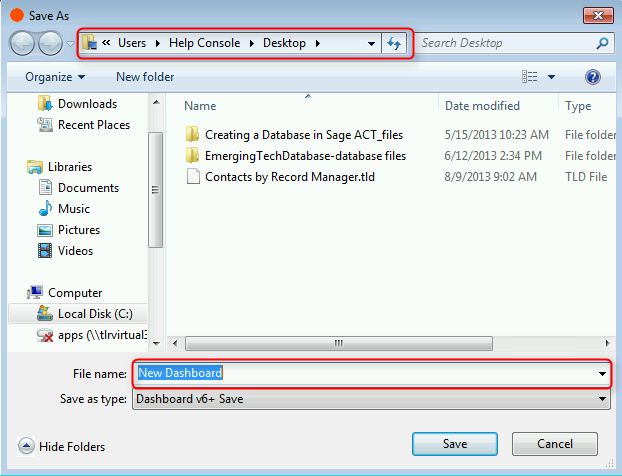
Task: Select Contacts by Record Manager.tld file
Action: (290, 177)
